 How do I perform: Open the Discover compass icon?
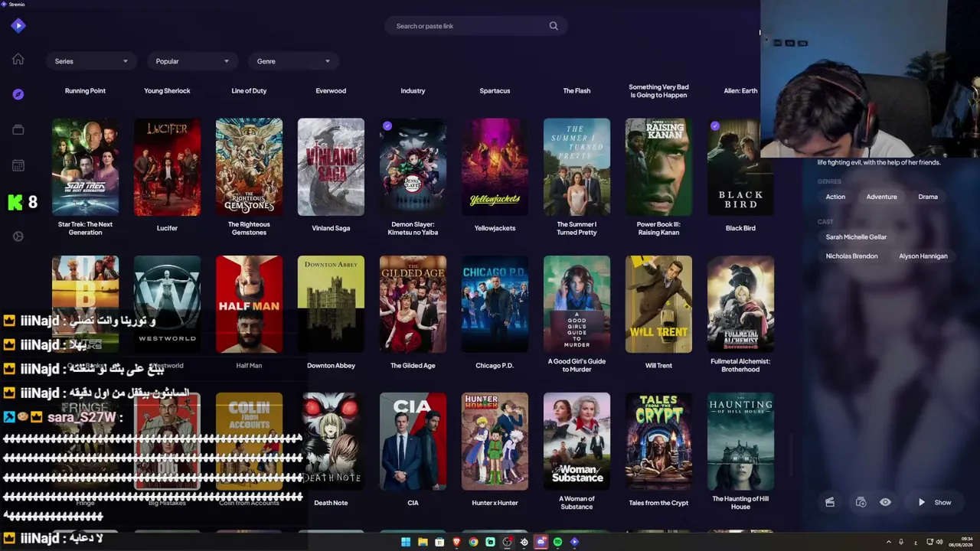[18, 94]
